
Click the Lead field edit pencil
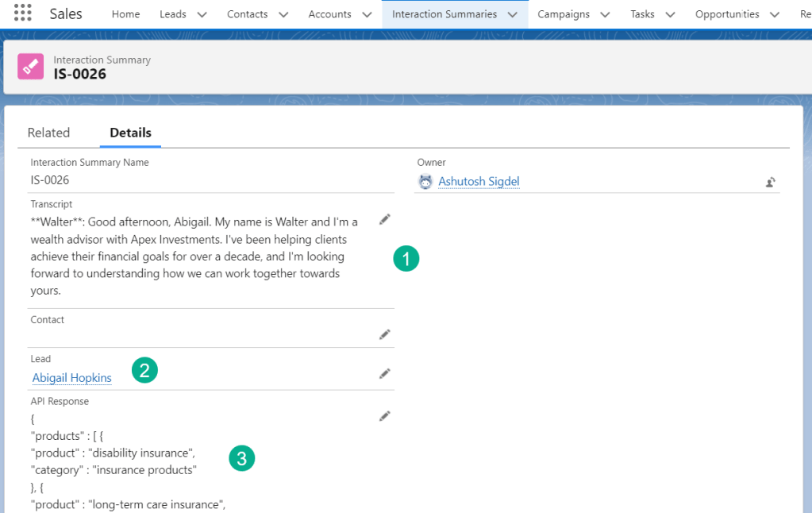point(385,373)
